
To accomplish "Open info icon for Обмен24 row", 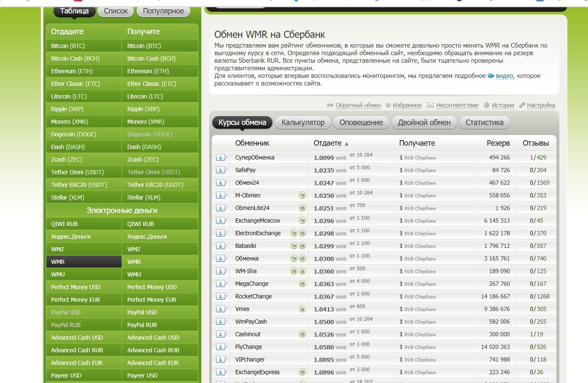I will 221,183.
